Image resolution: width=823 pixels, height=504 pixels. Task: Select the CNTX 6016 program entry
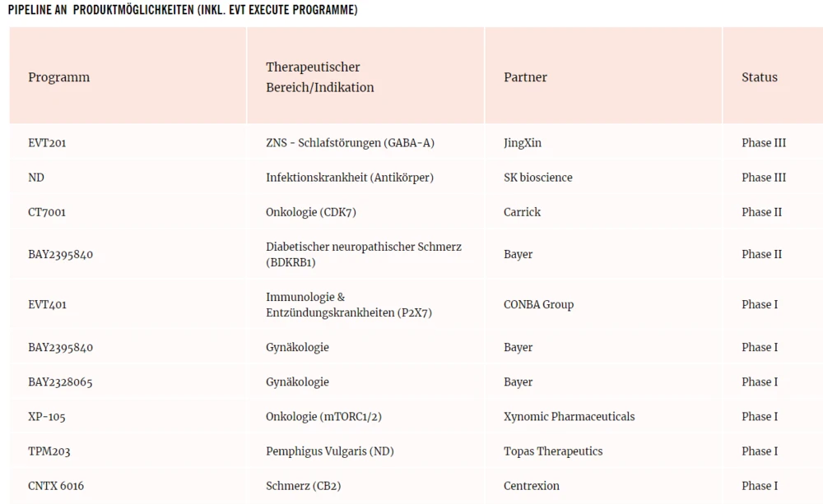[56, 486]
